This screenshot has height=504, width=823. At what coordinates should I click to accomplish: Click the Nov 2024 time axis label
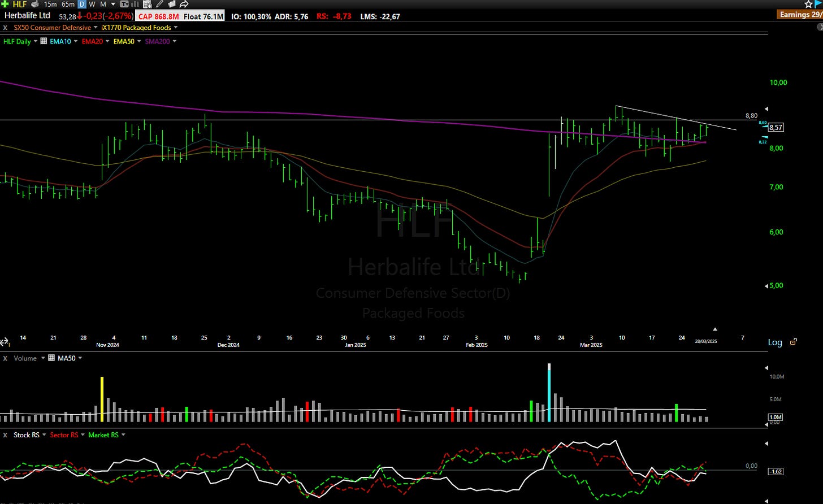(x=108, y=345)
